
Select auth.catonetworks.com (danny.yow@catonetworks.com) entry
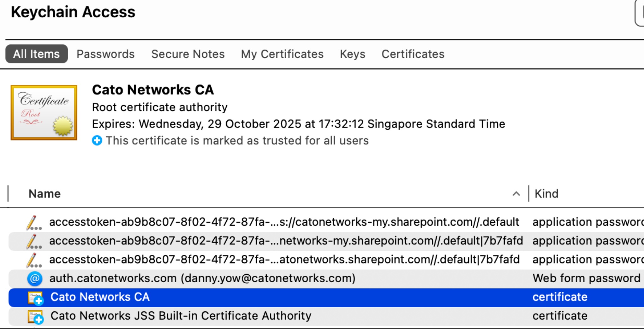(202, 278)
